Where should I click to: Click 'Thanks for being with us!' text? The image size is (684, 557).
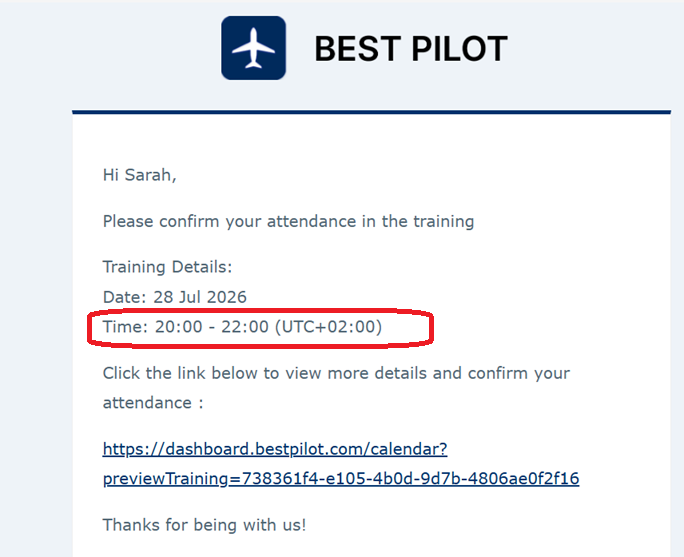tap(205, 525)
